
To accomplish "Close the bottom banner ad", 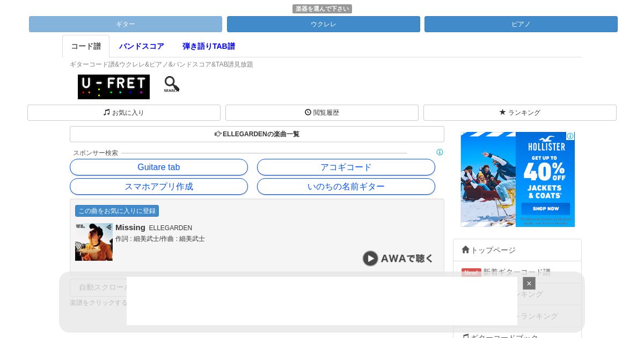I will (529, 283).
